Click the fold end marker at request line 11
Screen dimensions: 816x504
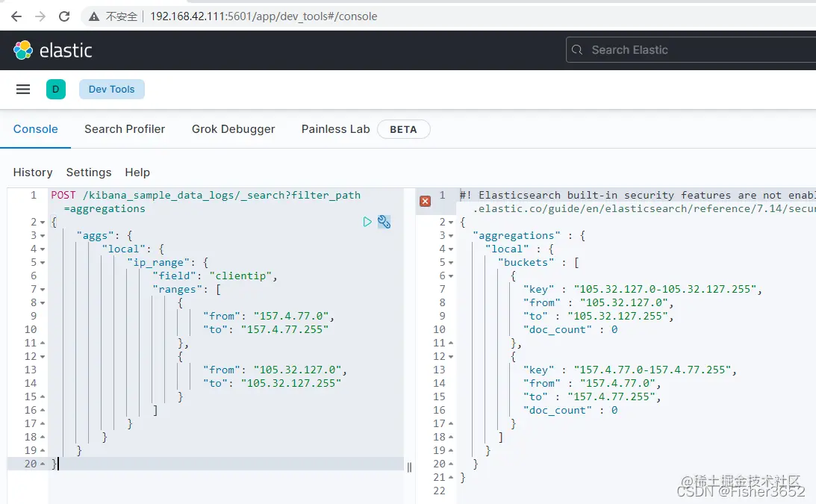point(43,343)
